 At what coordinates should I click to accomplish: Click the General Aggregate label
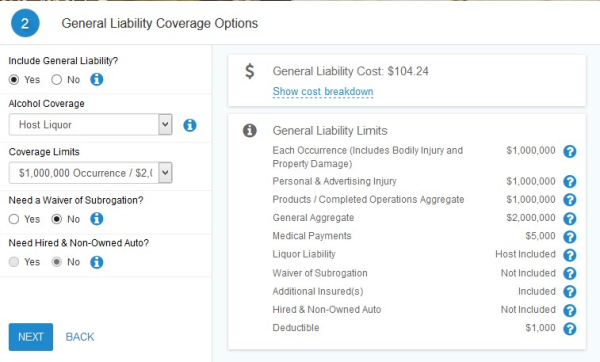(313, 218)
